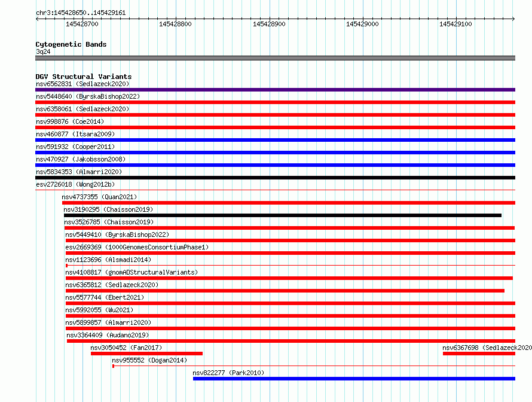Image resolution: width=532 pixels, height=402 pixels.
Task: Click the red nsv3526785 variant bar
Action: [289, 228]
